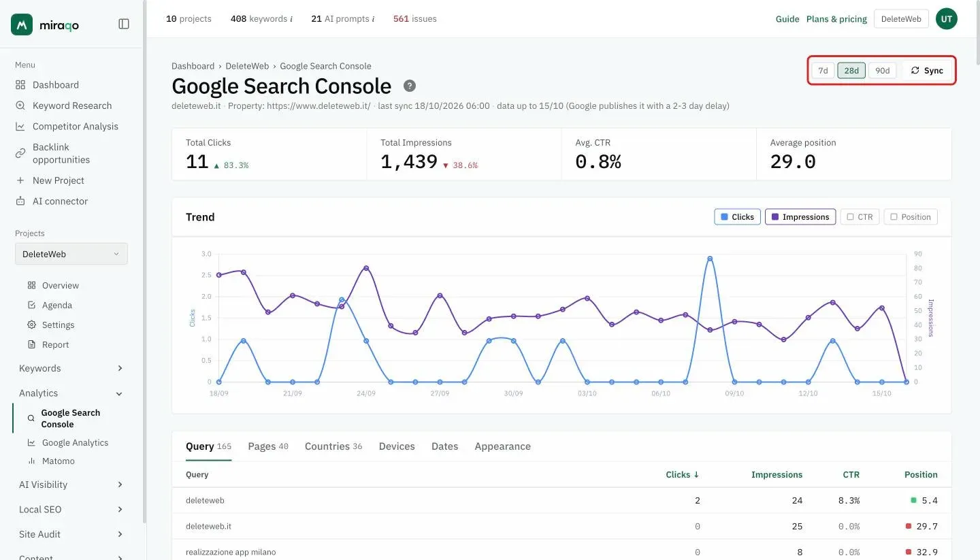The image size is (980, 560).
Task: Switch to the Pages tab
Action: 268,446
